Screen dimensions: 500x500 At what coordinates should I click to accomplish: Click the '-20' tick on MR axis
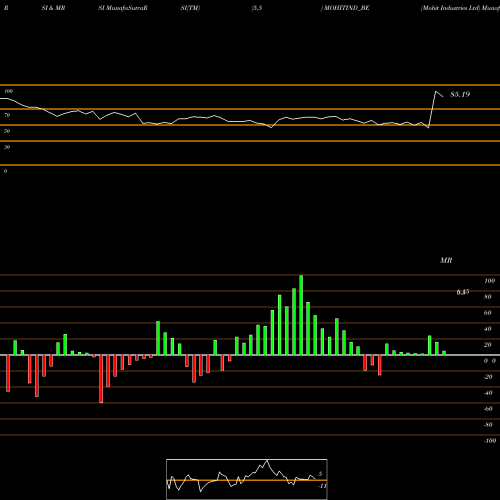coord(488,377)
